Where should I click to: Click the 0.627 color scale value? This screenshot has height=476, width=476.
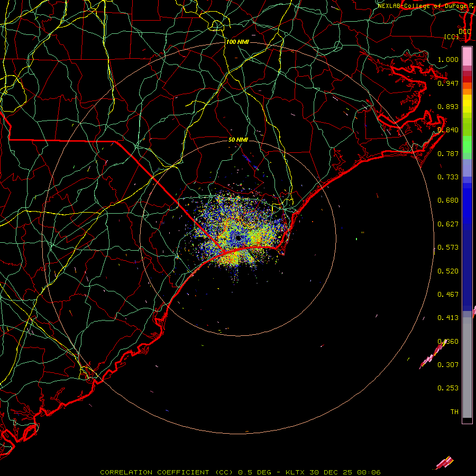tap(448, 224)
